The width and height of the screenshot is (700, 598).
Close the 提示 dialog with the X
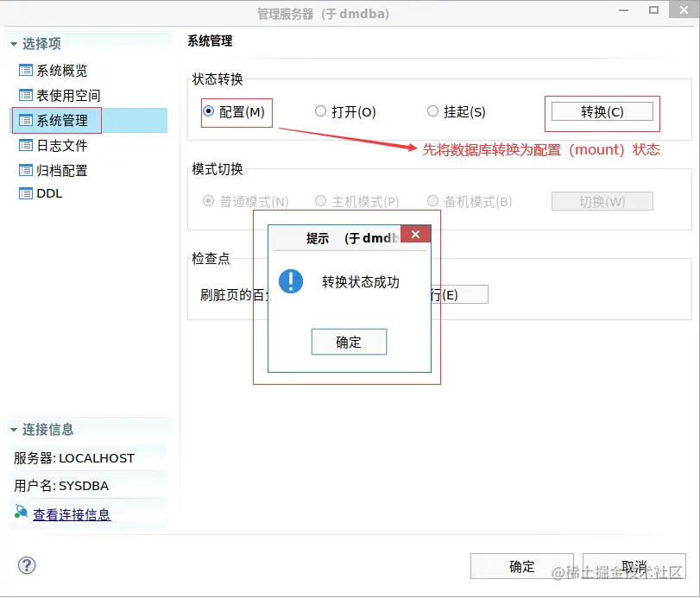(417, 233)
